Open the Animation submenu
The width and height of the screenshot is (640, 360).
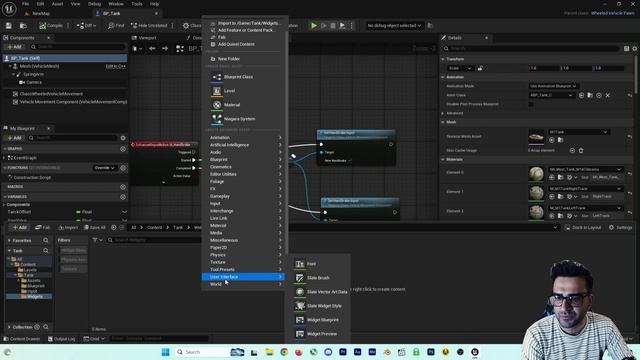245,138
